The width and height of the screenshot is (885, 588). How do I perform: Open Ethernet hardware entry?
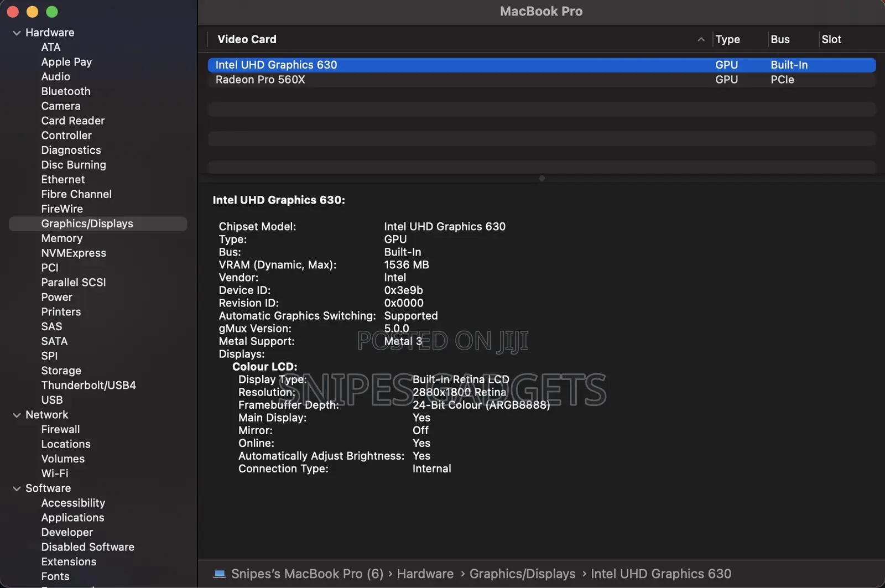pyautogui.click(x=63, y=180)
